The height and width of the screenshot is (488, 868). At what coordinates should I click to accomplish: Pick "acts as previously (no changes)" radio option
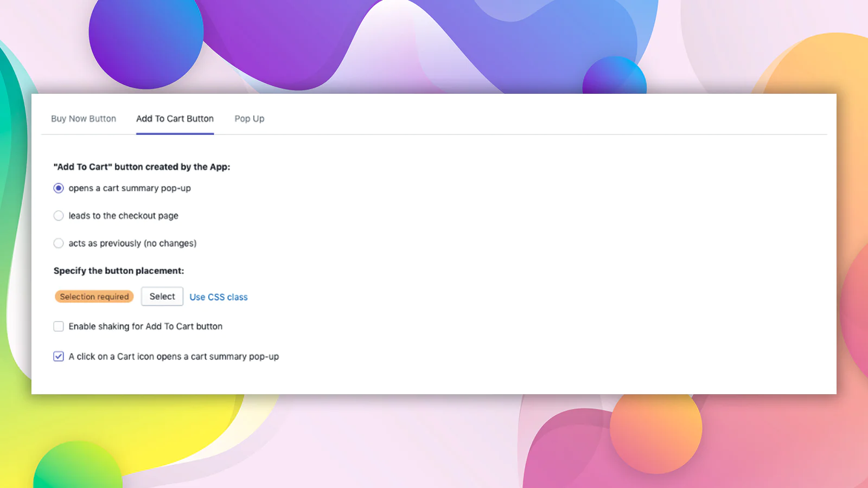pos(59,243)
